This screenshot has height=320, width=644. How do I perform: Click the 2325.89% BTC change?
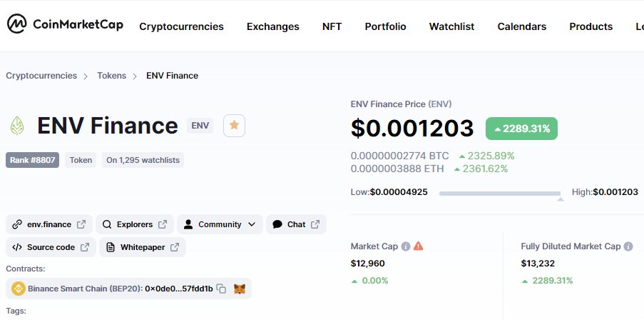pyautogui.click(x=486, y=156)
